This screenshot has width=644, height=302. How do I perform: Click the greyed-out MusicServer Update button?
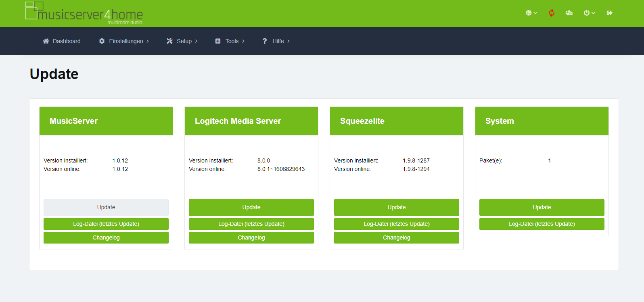coord(106,207)
